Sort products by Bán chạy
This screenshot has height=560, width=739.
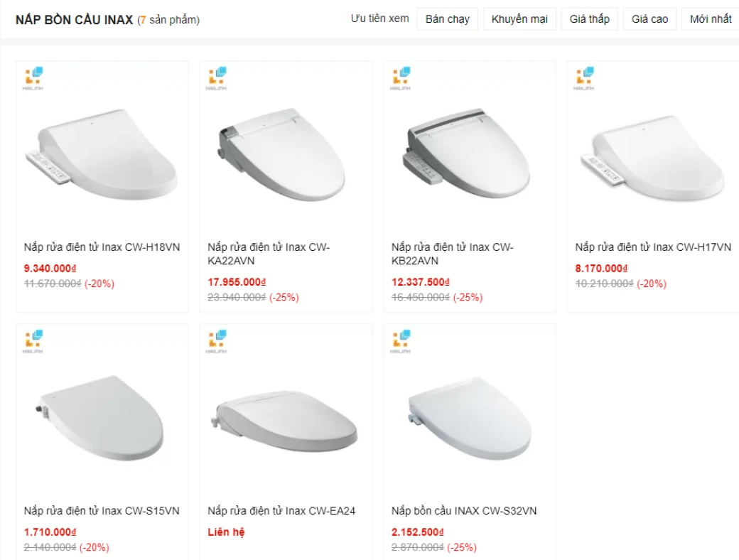(x=448, y=19)
